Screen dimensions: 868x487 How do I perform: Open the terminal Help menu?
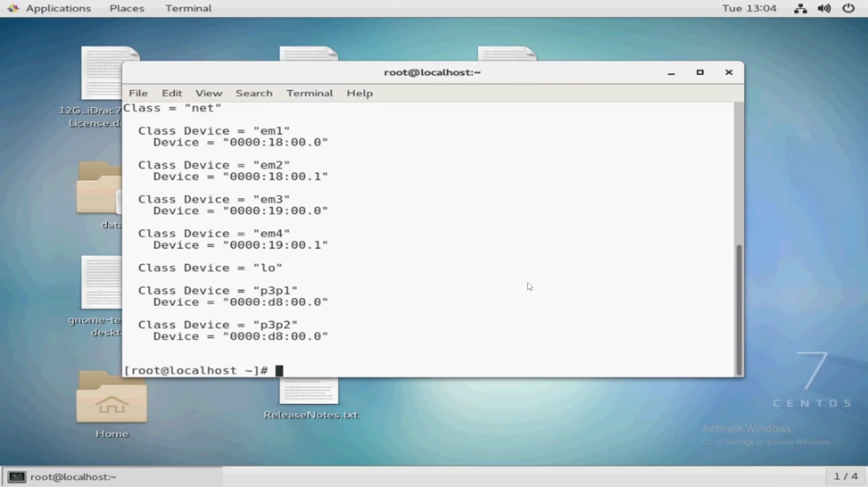[x=360, y=93]
